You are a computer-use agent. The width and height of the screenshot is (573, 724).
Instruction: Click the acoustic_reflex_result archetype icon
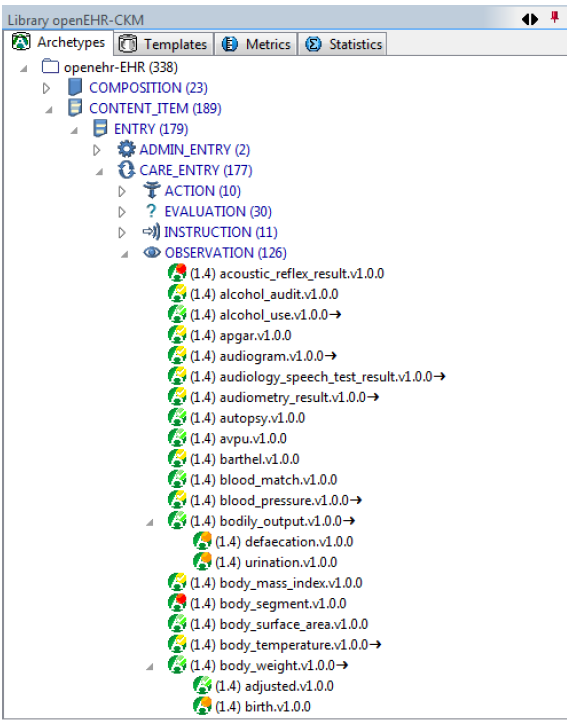pos(177,272)
